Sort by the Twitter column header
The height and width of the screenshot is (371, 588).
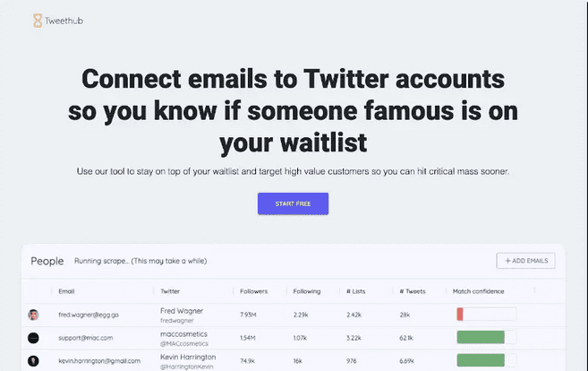(170, 291)
